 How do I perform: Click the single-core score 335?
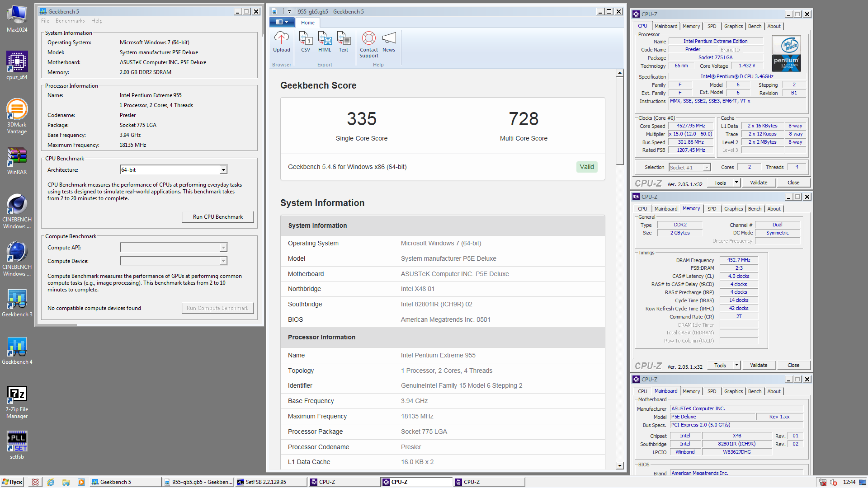(x=362, y=119)
